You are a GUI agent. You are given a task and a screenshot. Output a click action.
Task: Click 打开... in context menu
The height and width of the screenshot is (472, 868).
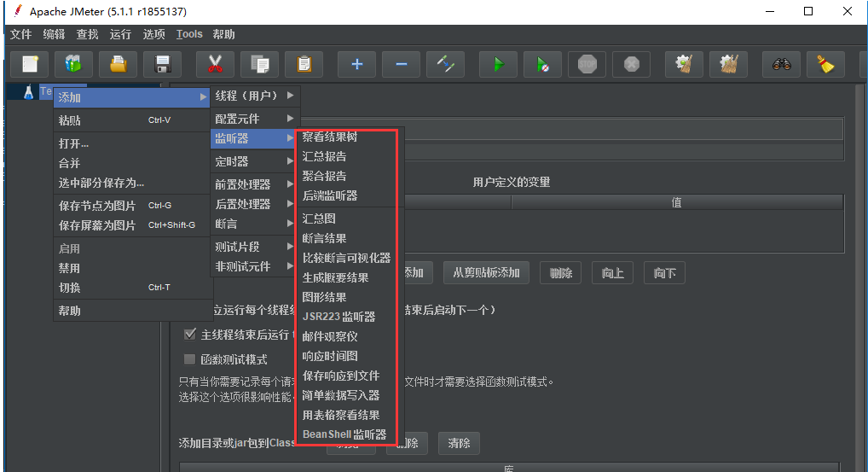[132, 143]
